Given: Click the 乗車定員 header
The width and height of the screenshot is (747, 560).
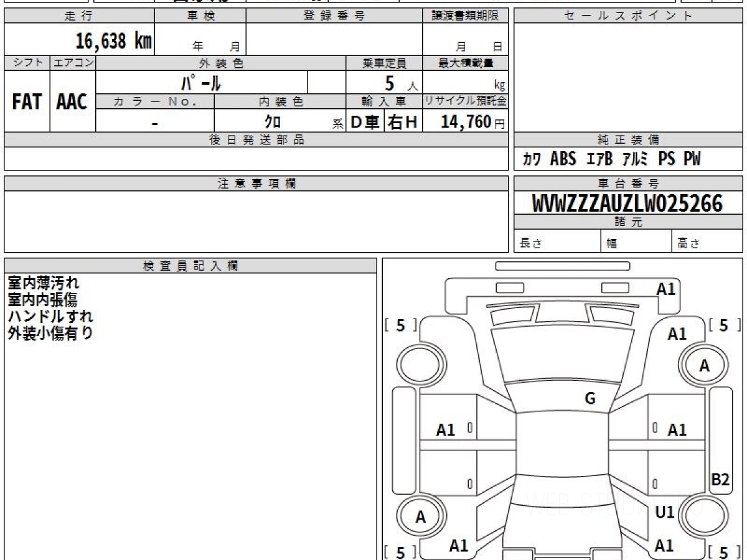Looking at the screenshot, I should (x=384, y=63).
